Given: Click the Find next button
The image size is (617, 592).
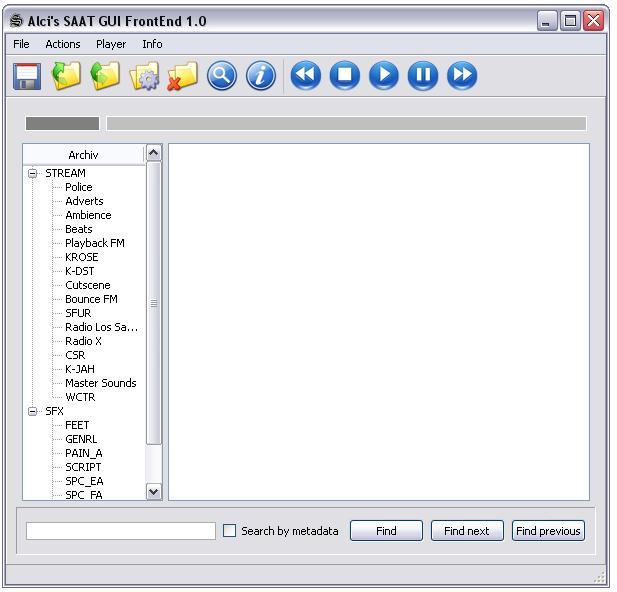Looking at the screenshot, I should click(467, 531).
